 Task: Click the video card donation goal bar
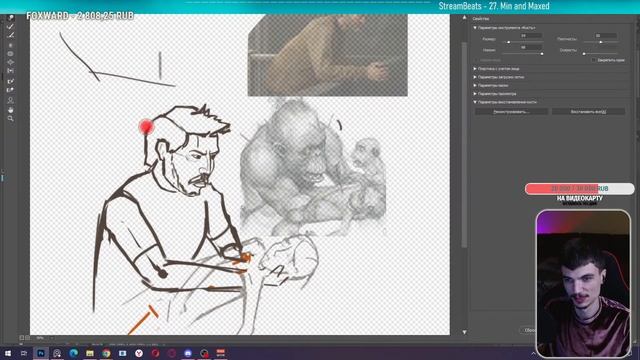pos(580,189)
